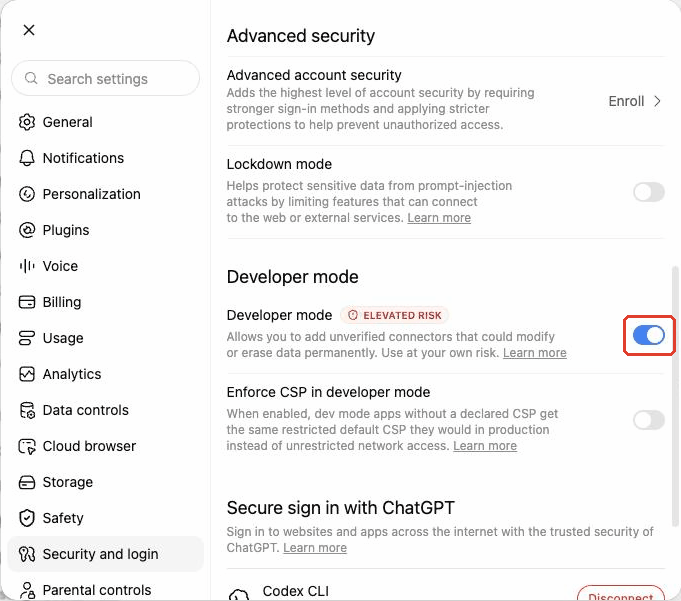Open Learn more link under Lockdown mode
Viewport: 681px width, 601px height.
(x=439, y=218)
